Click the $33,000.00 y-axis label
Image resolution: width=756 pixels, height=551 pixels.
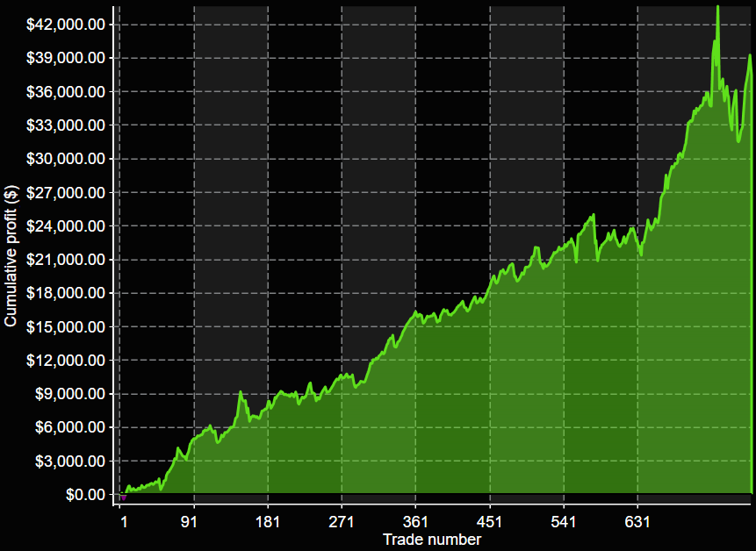pos(66,125)
